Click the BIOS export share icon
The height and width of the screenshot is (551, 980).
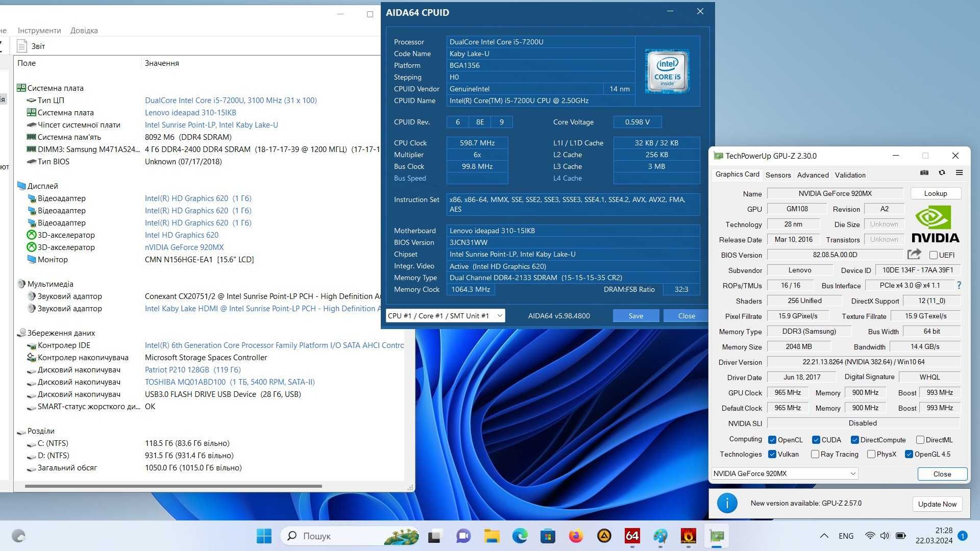(x=914, y=254)
